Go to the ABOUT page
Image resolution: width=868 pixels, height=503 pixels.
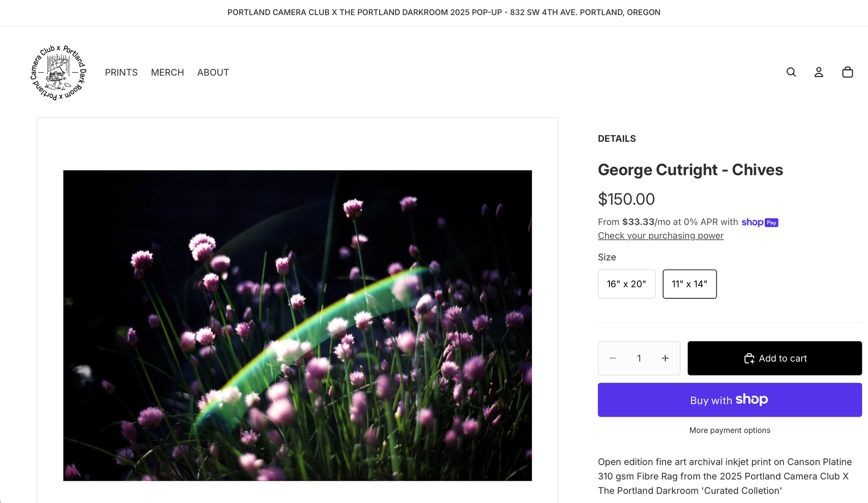(213, 72)
